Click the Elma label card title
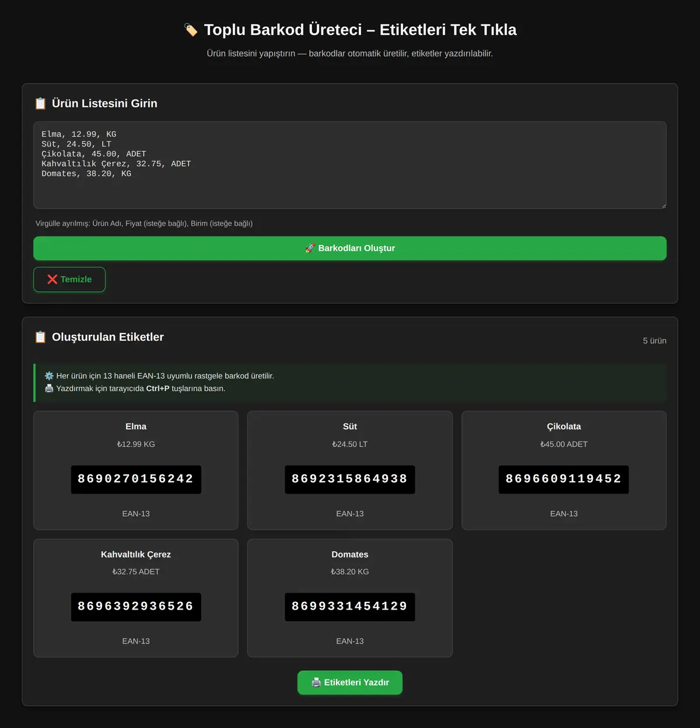Image resolution: width=700 pixels, height=728 pixels. 136,426
